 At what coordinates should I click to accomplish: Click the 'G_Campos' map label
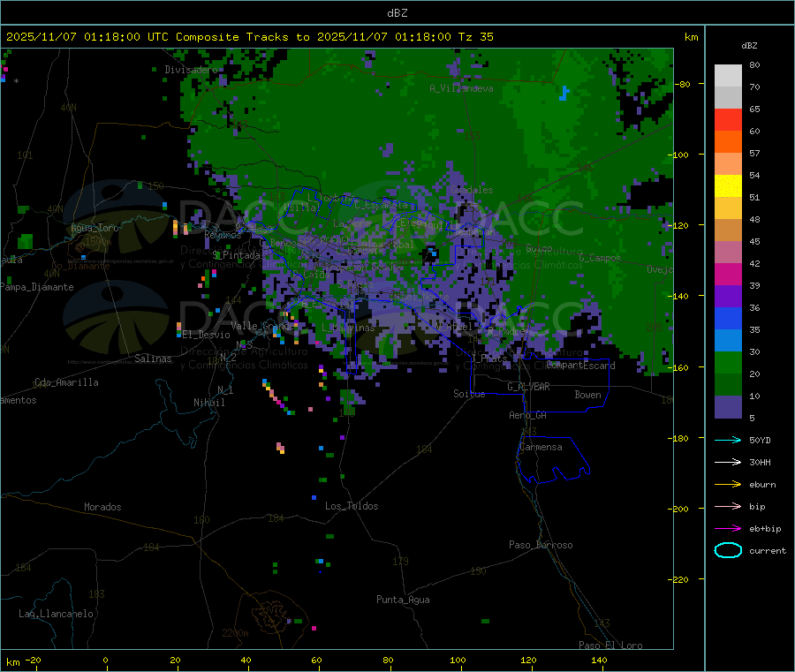click(x=601, y=258)
